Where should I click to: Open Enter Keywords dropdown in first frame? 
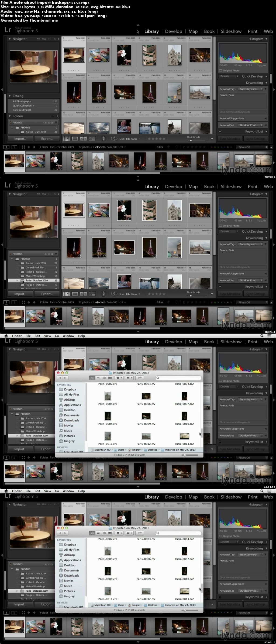[251, 89]
